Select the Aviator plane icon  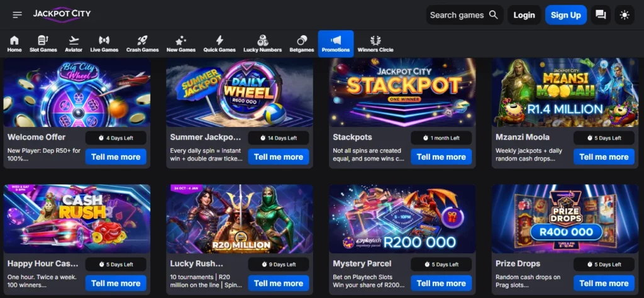click(x=74, y=43)
